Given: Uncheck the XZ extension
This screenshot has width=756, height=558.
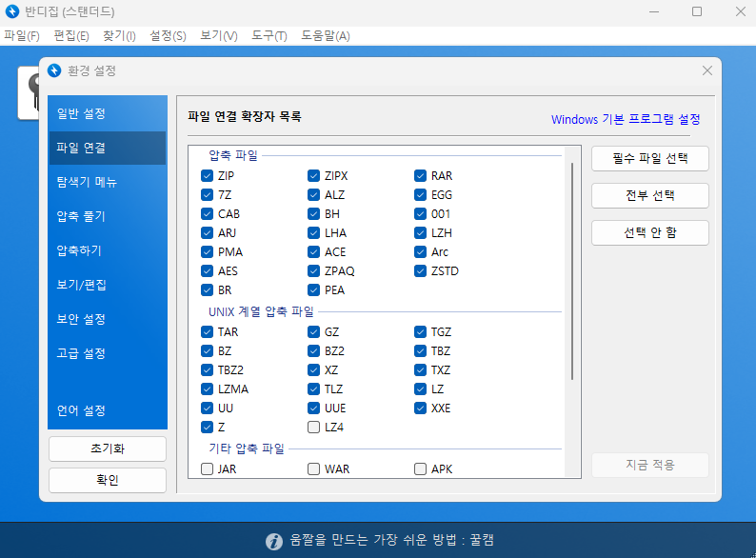Looking at the screenshot, I should coord(313,369).
